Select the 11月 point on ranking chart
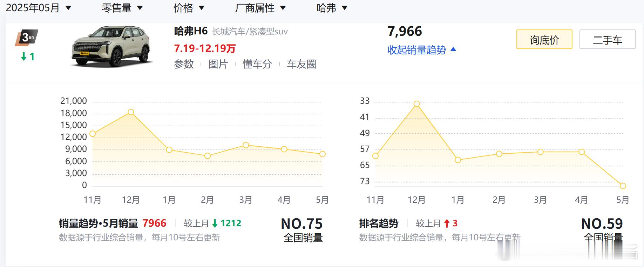The image size is (644, 267). pyautogui.click(x=375, y=156)
